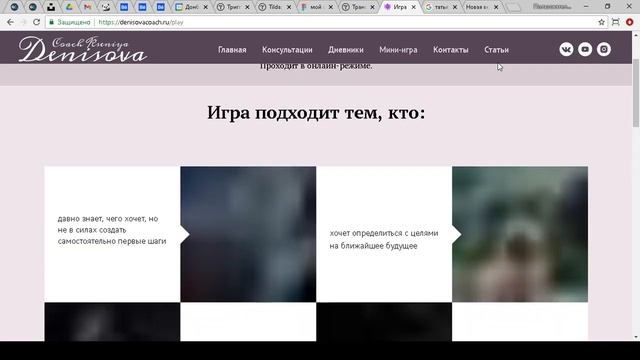Image resolution: width=640 pixels, height=360 pixels.
Task: Open 'Статьи' in site navigation
Action: (x=496, y=50)
